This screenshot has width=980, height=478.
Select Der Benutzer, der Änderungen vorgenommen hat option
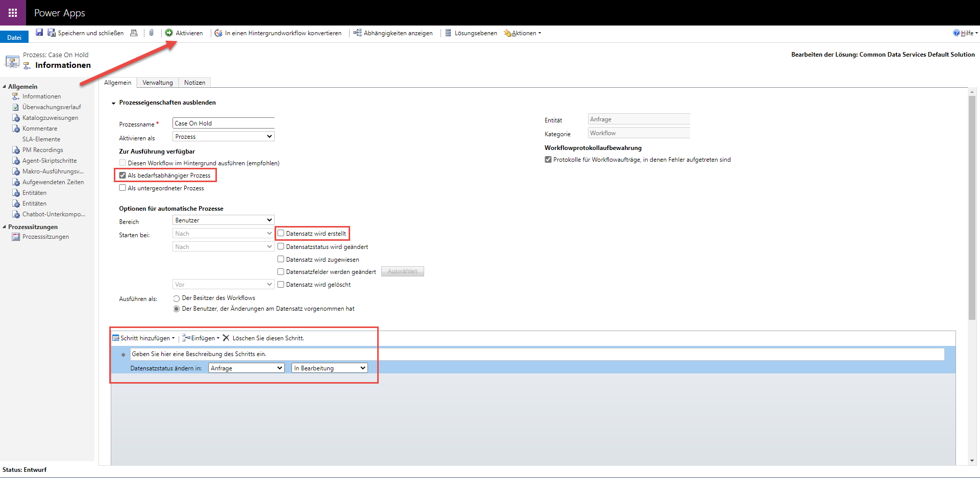177,309
